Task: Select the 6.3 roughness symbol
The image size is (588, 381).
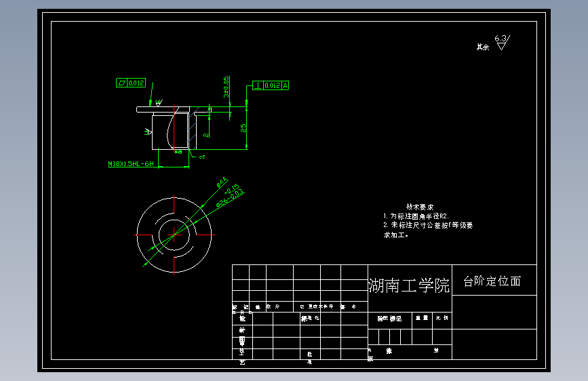Action: [502, 43]
